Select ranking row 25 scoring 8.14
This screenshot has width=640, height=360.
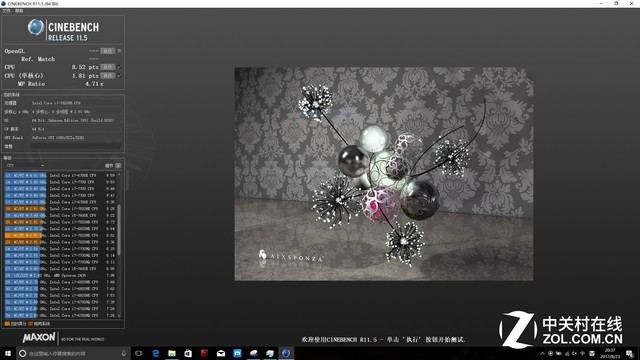pos(60,256)
